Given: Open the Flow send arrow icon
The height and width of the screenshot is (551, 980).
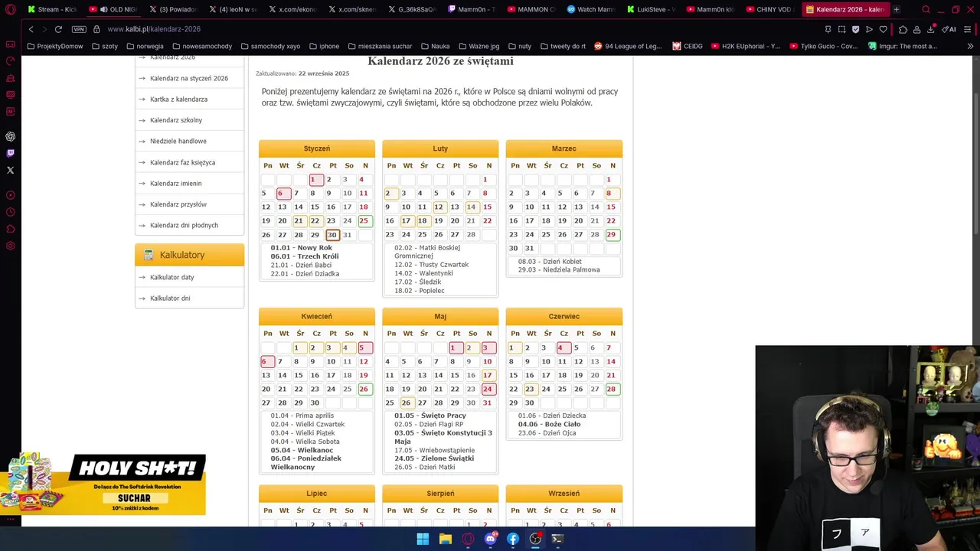Looking at the screenshot, I should [869, 29].
